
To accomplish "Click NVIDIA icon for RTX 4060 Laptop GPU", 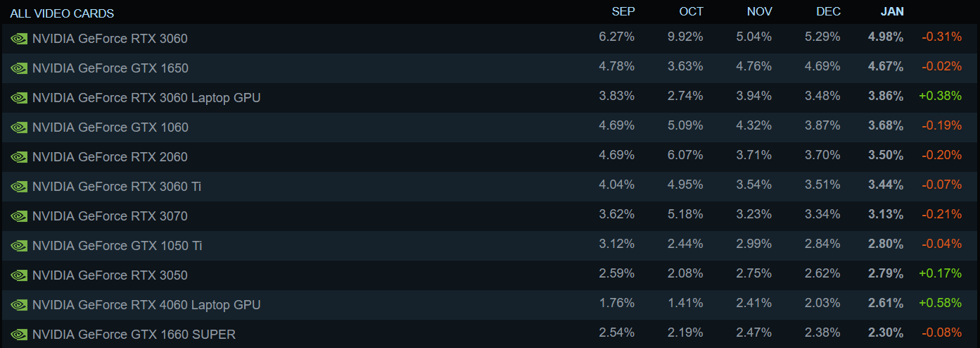I will click(x=19, y=305).
